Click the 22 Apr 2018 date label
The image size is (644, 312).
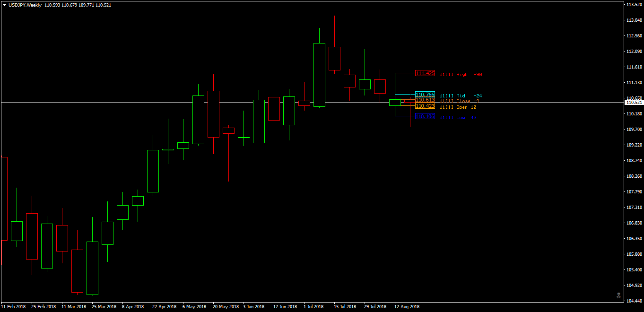tap(165, 307)
